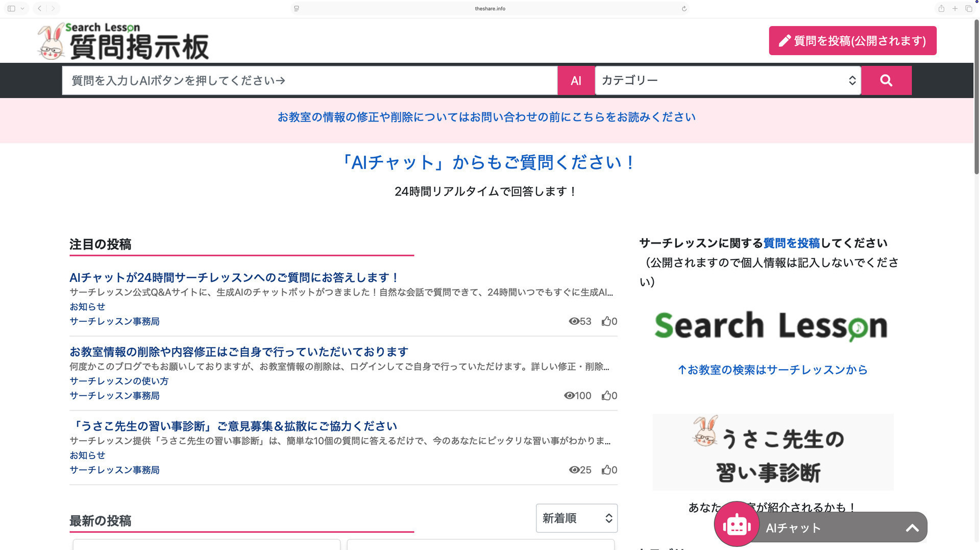
Task: Click 質問を投稿 link in sidebar text
Action: pyautogui.click(x=791, y=243)
